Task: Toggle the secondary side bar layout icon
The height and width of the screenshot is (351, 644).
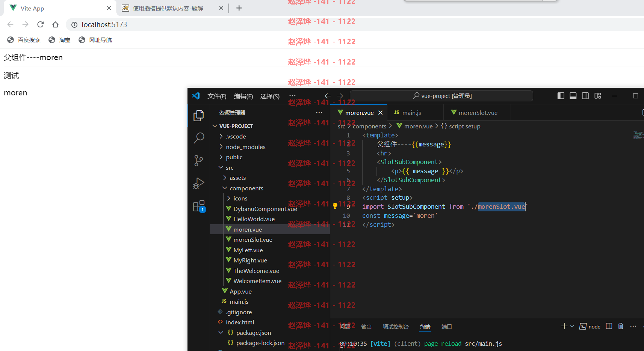Action: (585, 96)
